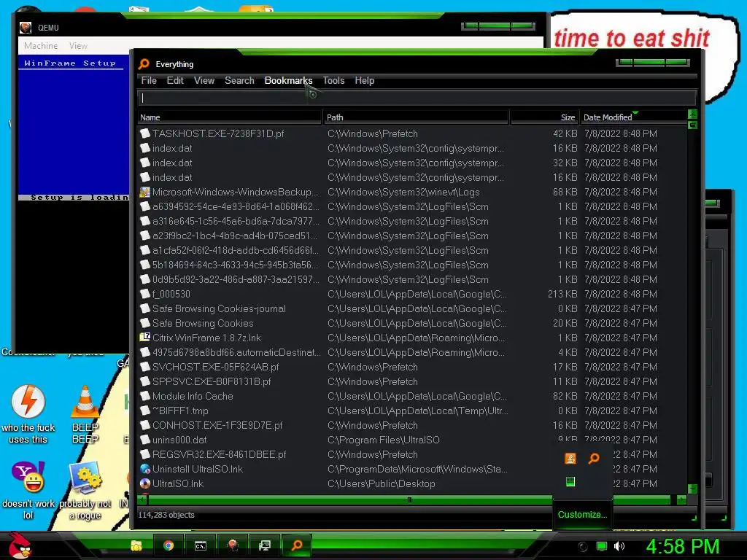Click the horizontal scrollbar thumb in Everything

coord(410,499)
